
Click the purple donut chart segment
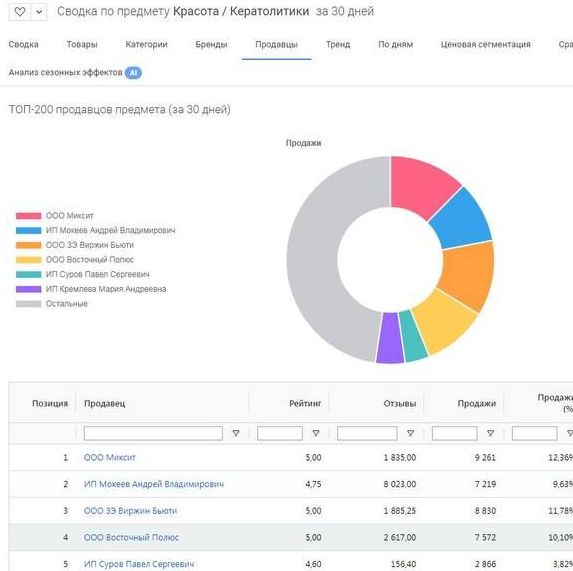tap(390, 338)
